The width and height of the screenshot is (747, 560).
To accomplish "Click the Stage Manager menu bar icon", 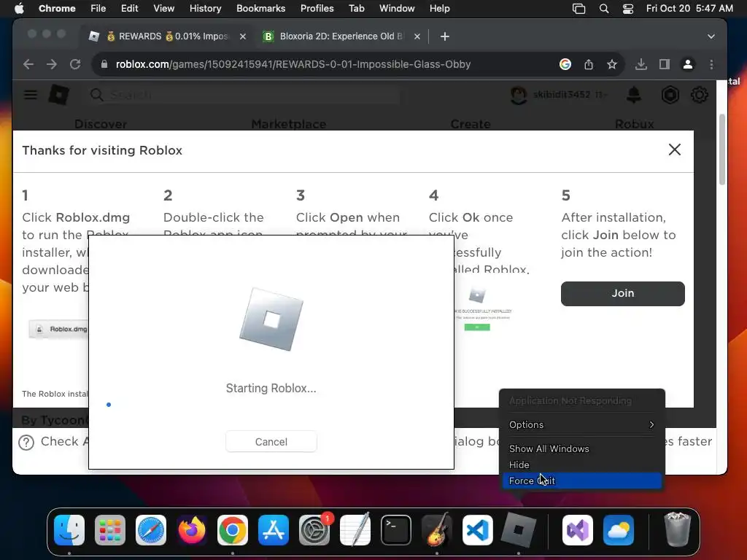I will click(x=578, y=9).
